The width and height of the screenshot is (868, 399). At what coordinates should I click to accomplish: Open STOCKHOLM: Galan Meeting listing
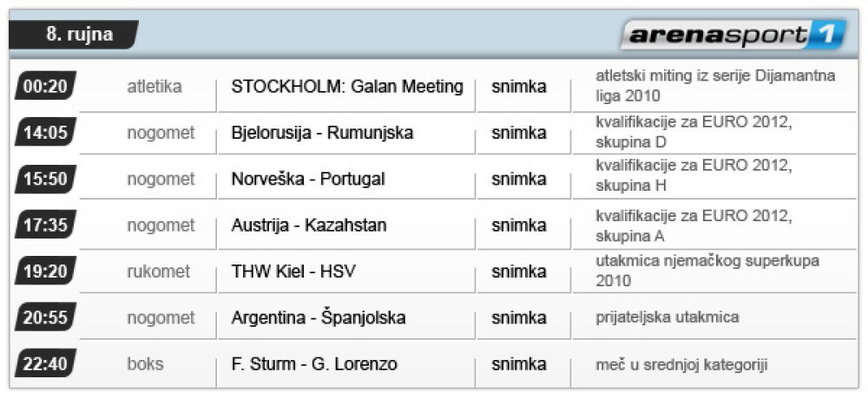click(x=347, y=87)
